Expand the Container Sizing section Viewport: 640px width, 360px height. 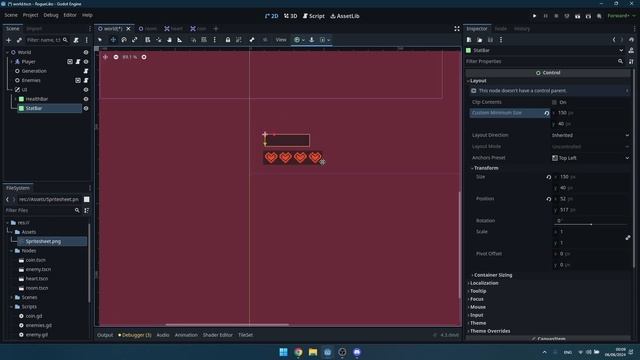(493, 275)
